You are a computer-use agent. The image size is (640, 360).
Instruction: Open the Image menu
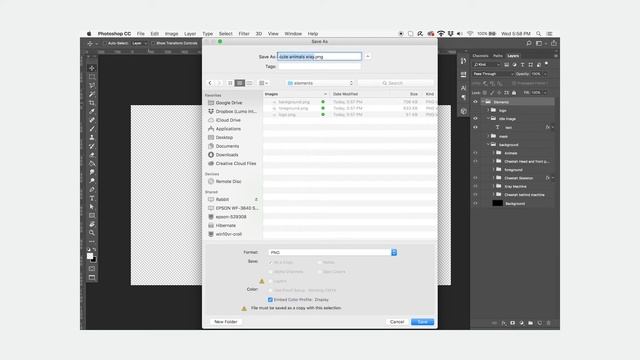click(x=171, y=33)
